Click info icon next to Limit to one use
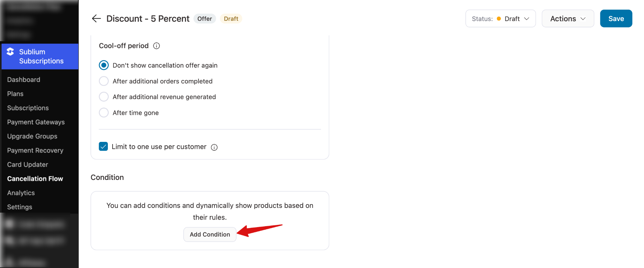The image size is (644, 268). (214, 147)
